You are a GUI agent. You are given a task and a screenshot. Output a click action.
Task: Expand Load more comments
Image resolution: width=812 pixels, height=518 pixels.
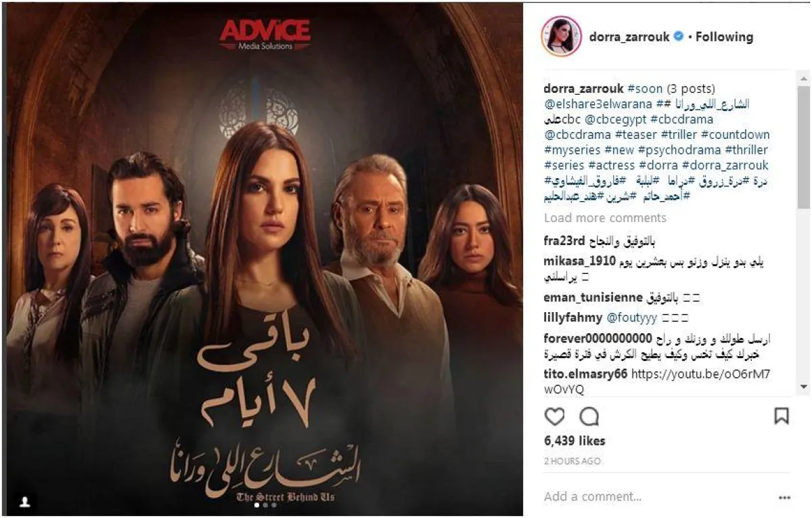[x=605, y=218]
